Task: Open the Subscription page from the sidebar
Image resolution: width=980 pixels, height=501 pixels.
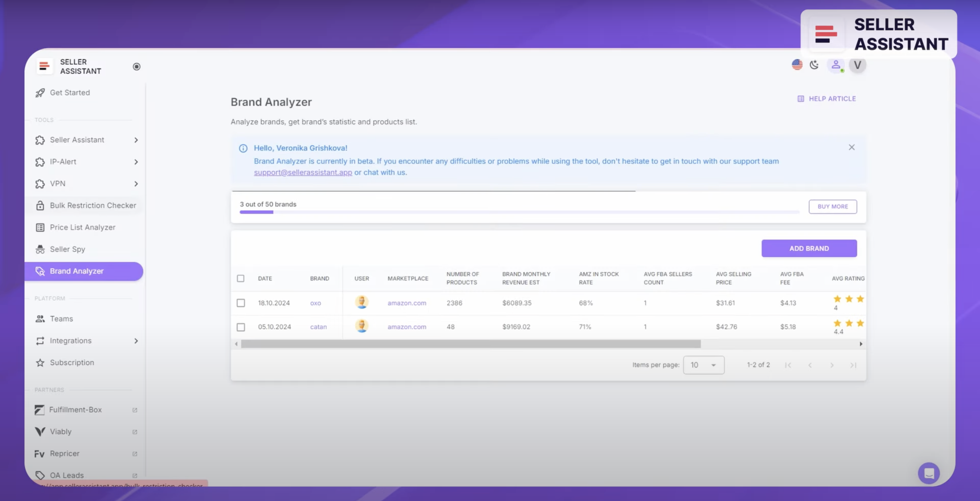Action: click(72, 363)
